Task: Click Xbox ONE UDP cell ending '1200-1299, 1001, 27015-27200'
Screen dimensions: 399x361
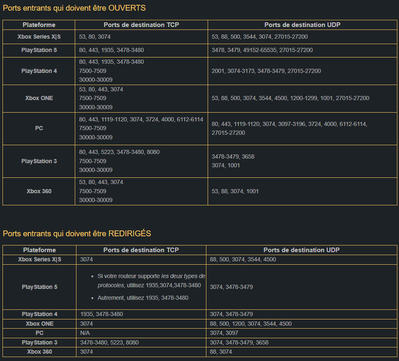Action: coord(290,98)
